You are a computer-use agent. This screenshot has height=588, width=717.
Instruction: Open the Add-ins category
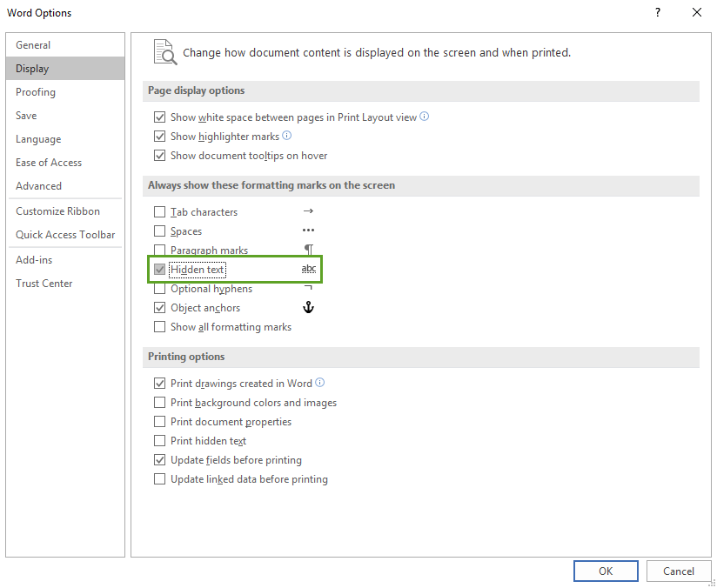coord(65,260)
